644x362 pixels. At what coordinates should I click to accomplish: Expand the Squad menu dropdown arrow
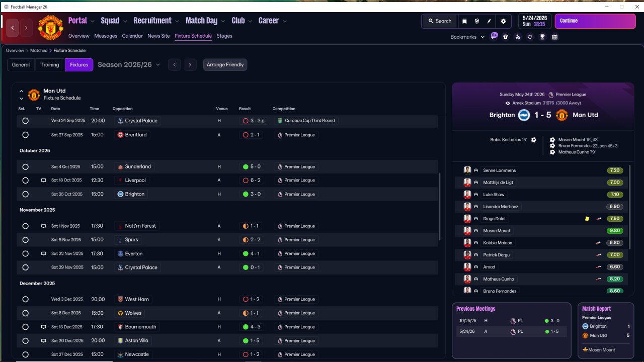point(125,21)
